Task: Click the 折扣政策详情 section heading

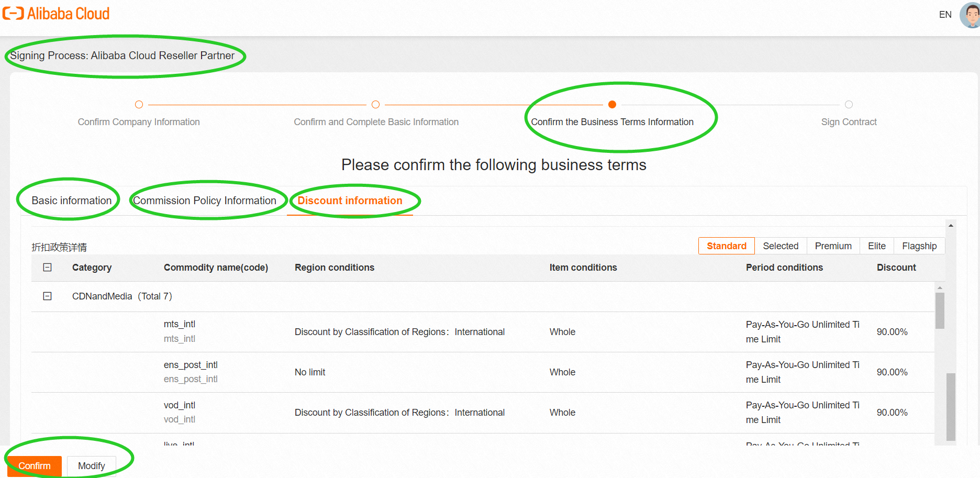Action: pyautogui.click(x=59, y=247)
